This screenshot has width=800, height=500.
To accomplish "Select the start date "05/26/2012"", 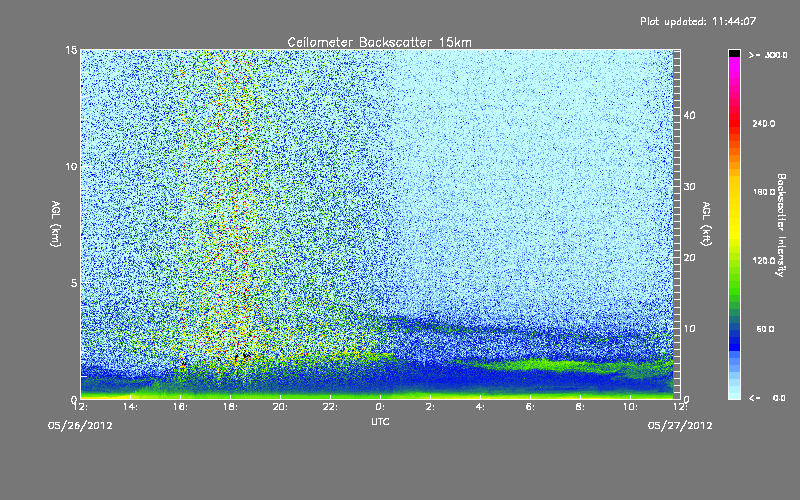I will point(80,426).
